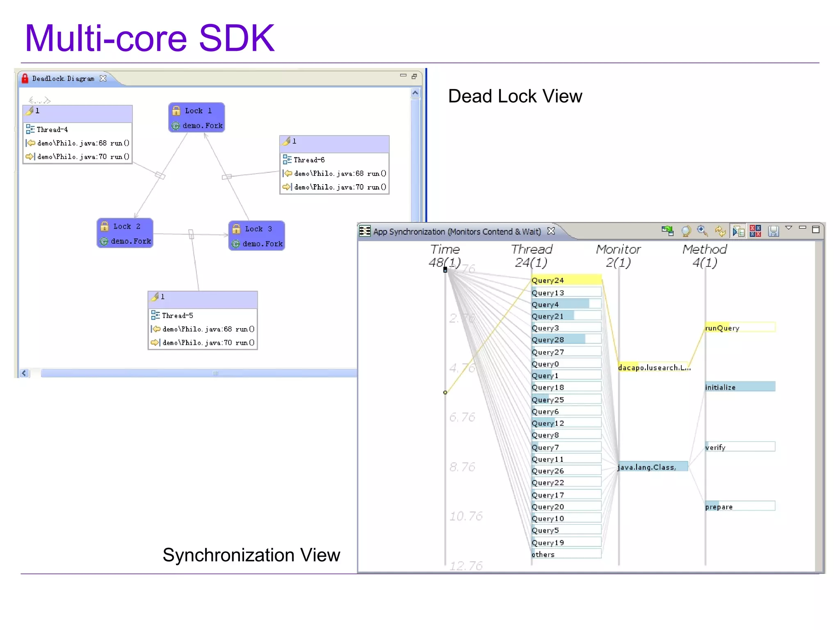Click the linked windows icon in the synchronization toolbar

click(667, 231)
